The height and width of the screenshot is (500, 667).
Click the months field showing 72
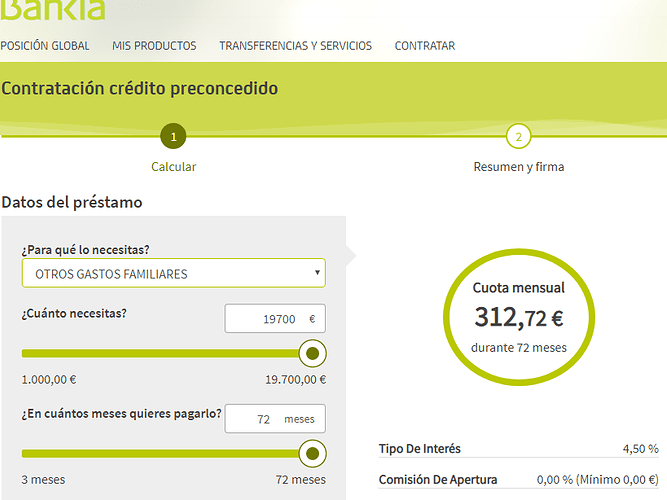275,419
